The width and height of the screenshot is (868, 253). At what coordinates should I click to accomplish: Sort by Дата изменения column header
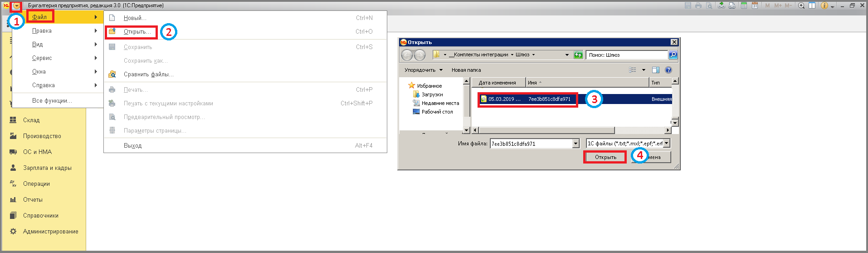(498, 83)
